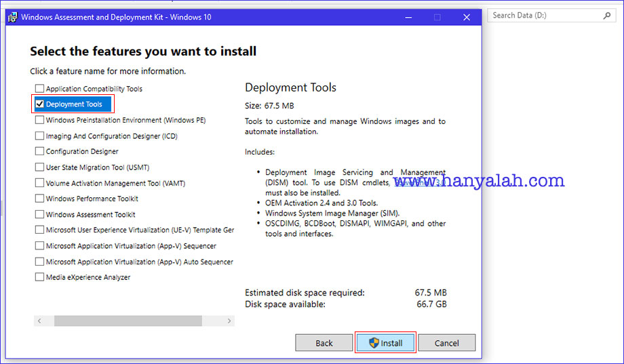Go Back to the previous page
Image resolution: width=624 pixels, height=364 pixels.
pyautogui.click(x=324, y=343)
